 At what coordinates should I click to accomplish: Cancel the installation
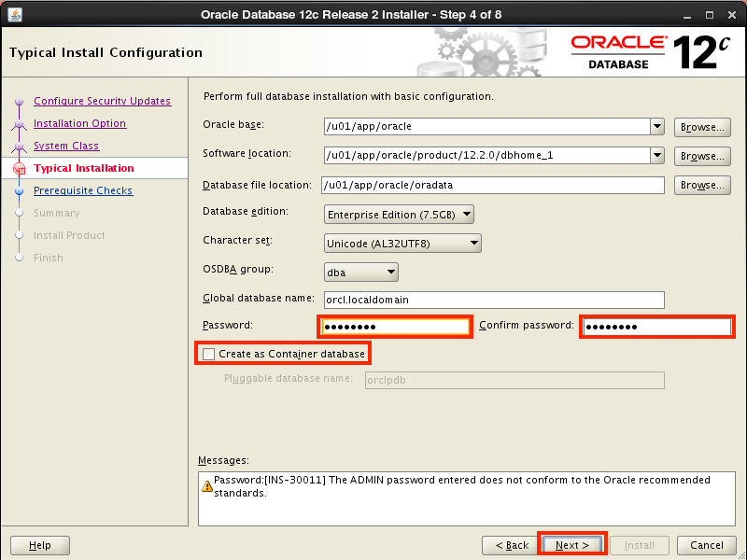(707, 545)
